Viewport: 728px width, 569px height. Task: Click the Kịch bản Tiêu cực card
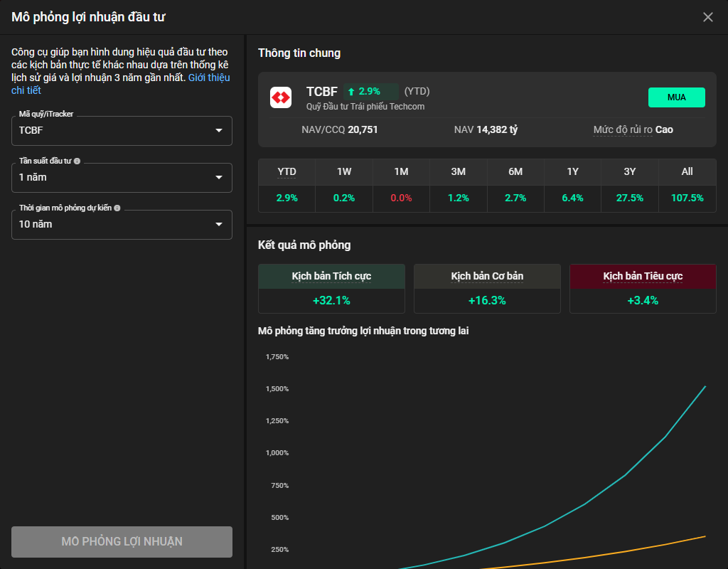(x=643, y=289)
